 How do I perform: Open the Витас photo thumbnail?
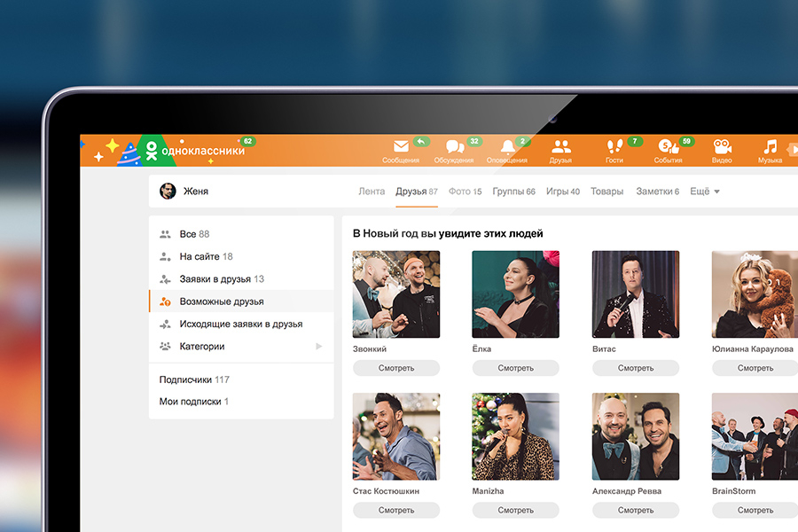[636, 294]
